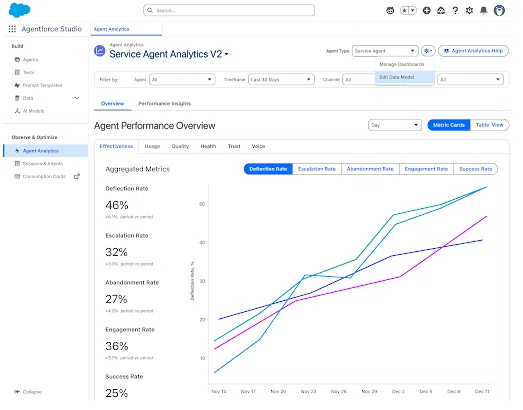
Task: Choose Edit Data Model from the menu
Action: pyautogui.click(x=405, y=77)
